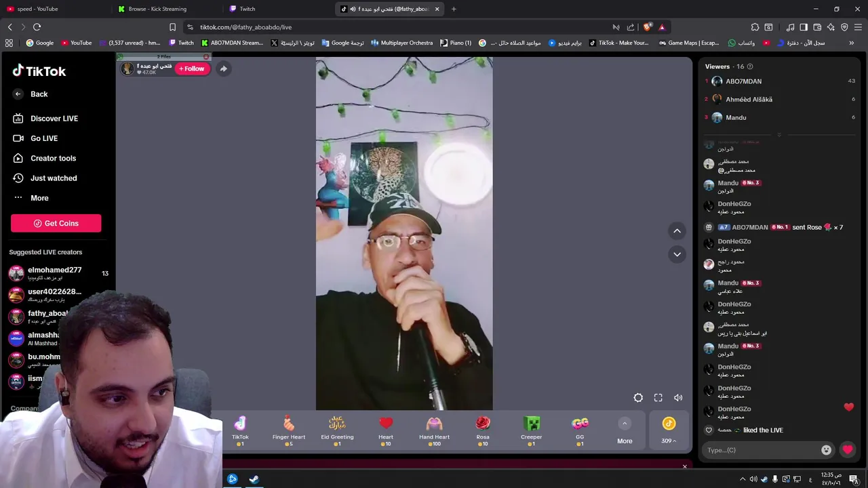Show more bookmarks chevron

(x=851, y=43)
